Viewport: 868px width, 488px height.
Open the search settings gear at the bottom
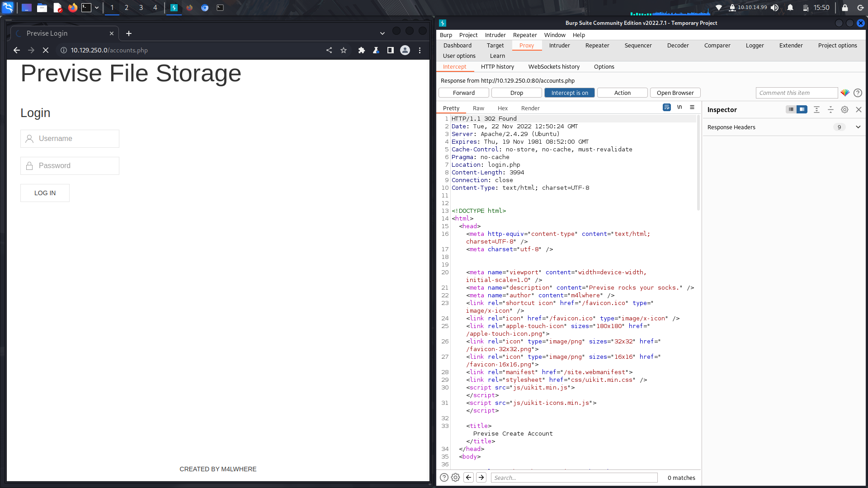point(455,477)
